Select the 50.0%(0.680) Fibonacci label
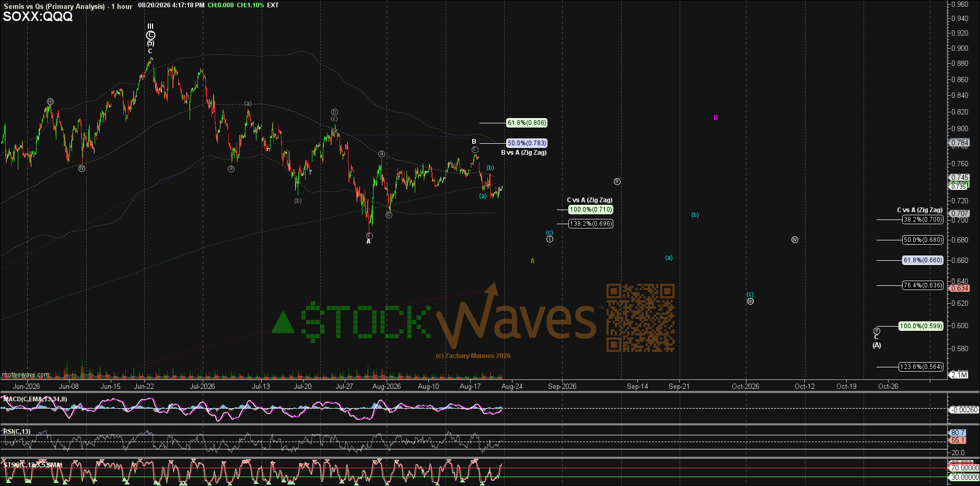Screen dimensions: 980x486 tap(923, 240)
